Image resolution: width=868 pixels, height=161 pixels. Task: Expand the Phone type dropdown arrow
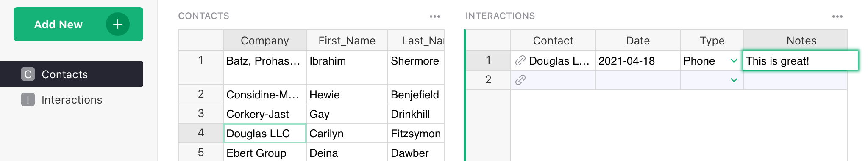pos(734,61)
